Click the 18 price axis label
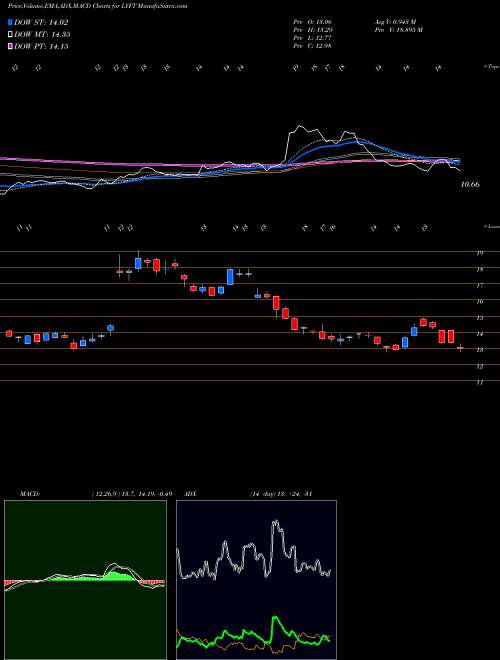Image resolution: width=500 pixels, height=660 pixels. tap(479, 269)
